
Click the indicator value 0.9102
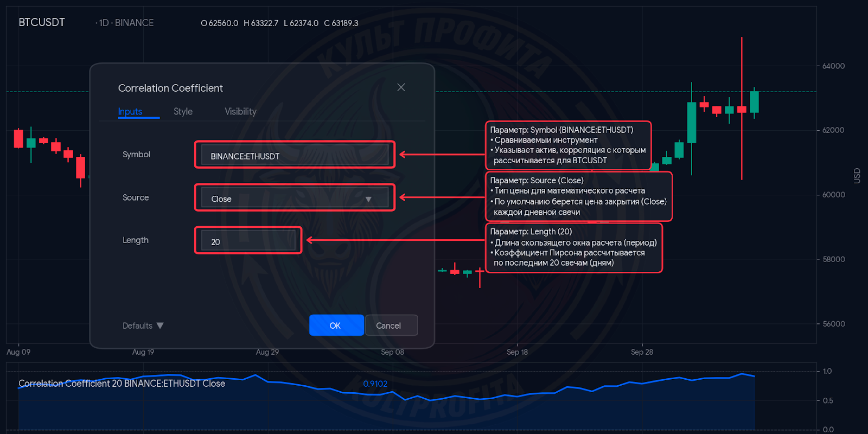coord(375,384)
